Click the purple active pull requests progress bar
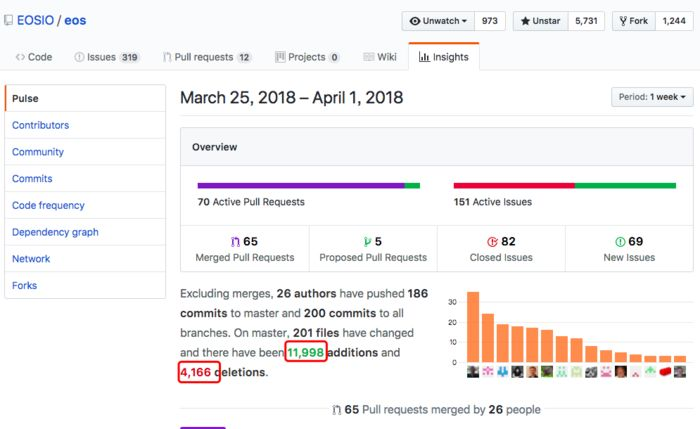700x429 pixels. click(x=301, y=186)
